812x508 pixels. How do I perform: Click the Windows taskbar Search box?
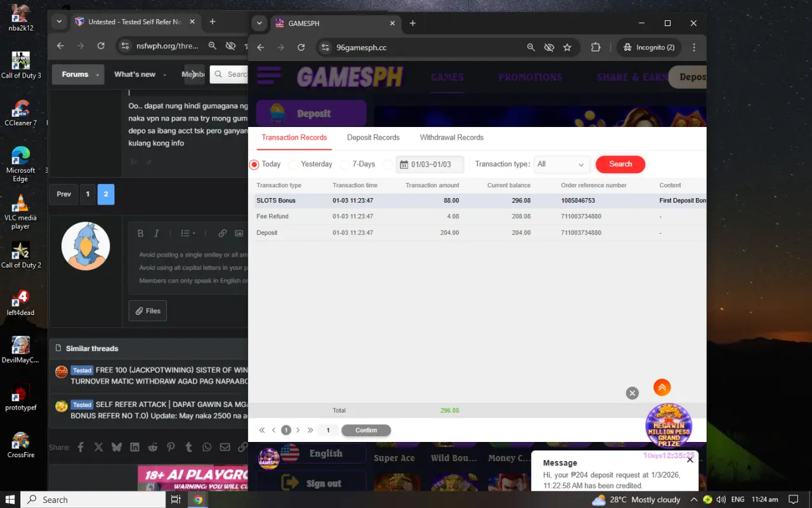[92, 500]
